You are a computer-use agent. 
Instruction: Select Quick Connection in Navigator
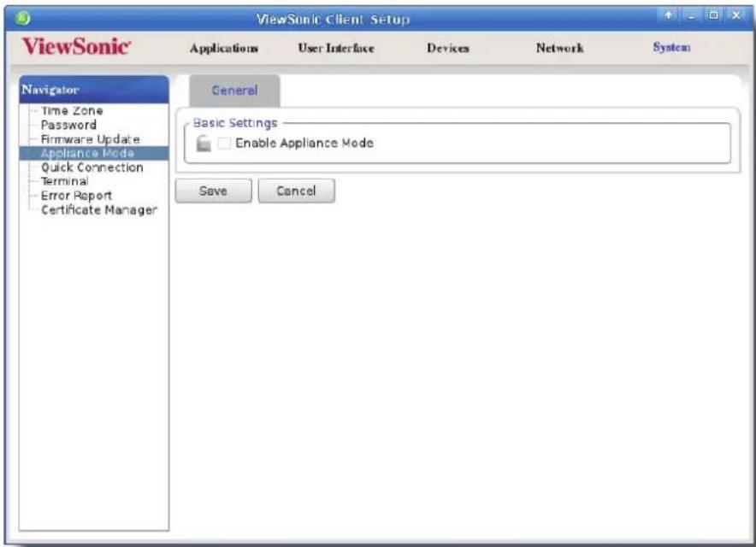coord(92,168)
